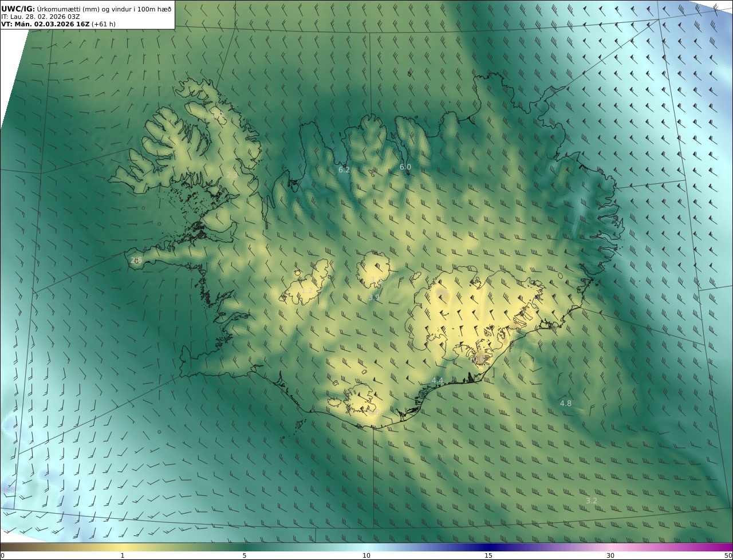Click the '0' tick label on color scale
This screenshot has width=733, height=560.
tap(2, 555)
